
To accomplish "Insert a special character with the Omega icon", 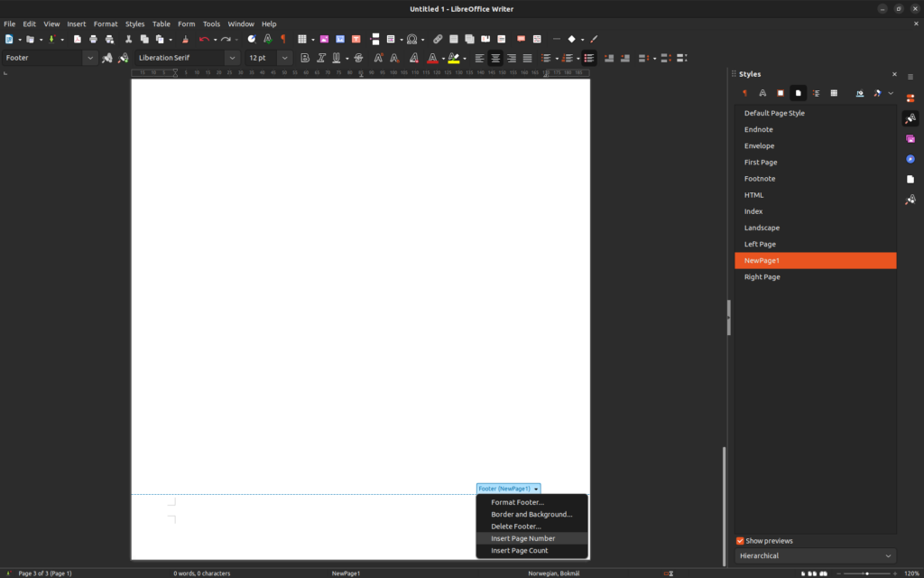I will click(x=411, y=39).
